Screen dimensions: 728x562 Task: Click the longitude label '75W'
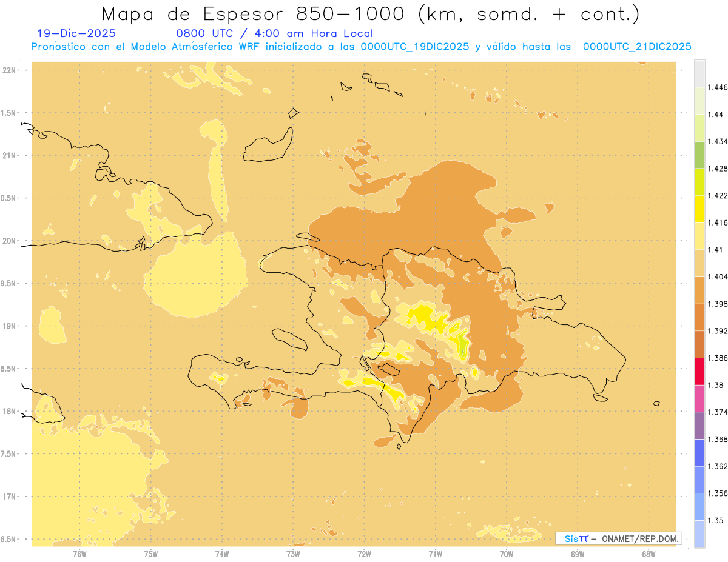pos(151,554)
